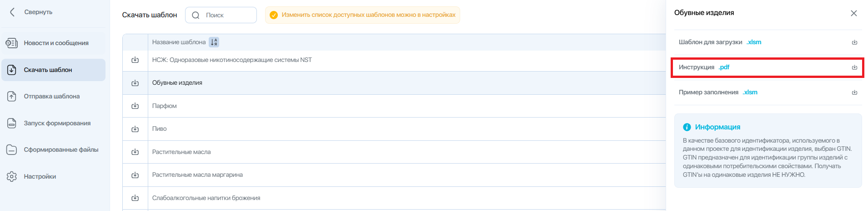Download icon for Пример заполнения
This screenshot has width=868, height=211.
(854, 93)
